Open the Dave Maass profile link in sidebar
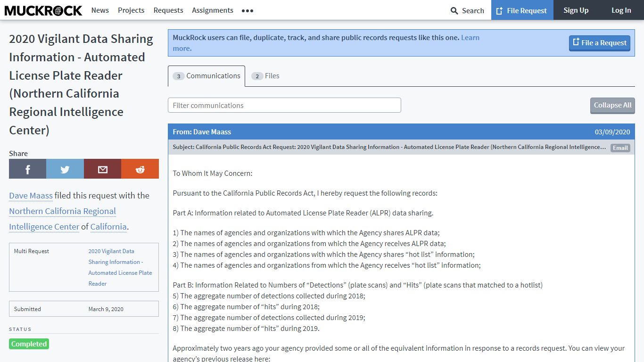Viewport: 644px width, 362px height. point(31,196)
